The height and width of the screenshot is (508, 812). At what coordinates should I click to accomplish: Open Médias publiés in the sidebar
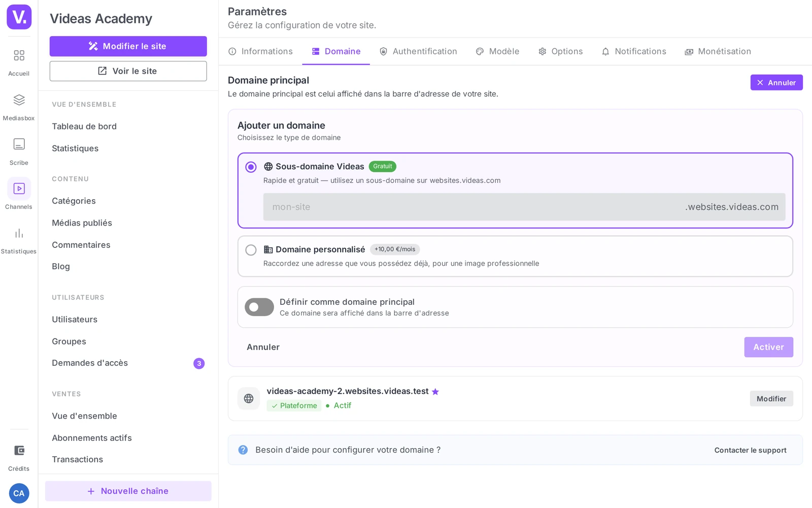coord(82,223)
